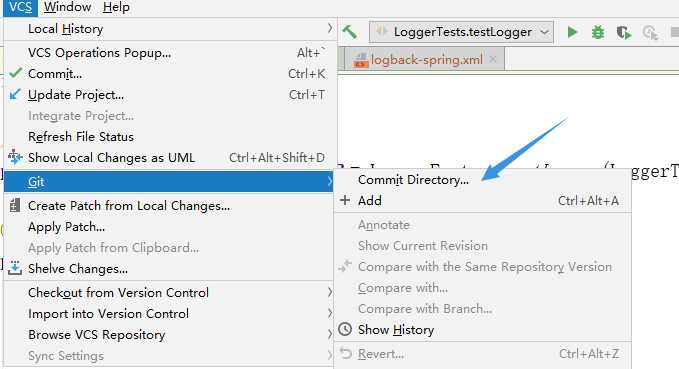Click the Build project hammer icon
Screen dimensions: 679x369
pos(349,32)
